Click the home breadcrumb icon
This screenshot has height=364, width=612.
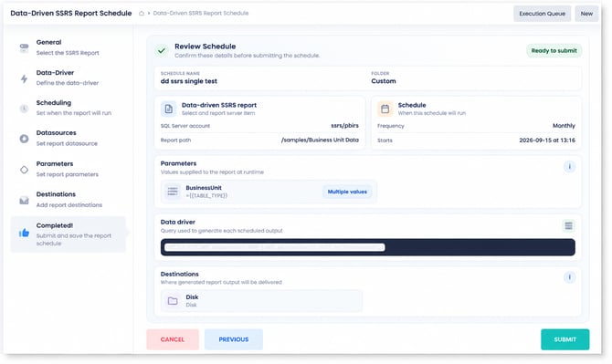tap(142, 14)
